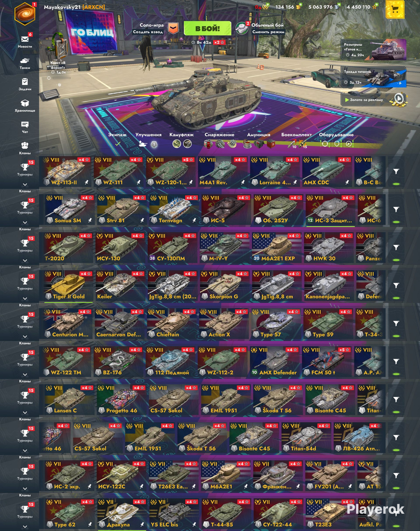Open the yellow shopping cart store

(x=395, y=9)
